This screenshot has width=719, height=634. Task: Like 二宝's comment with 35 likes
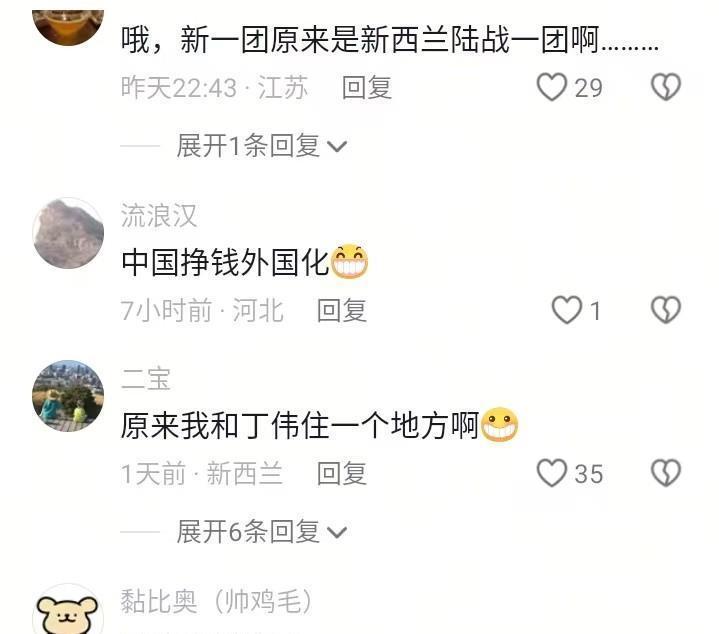[x=552, y=473]
